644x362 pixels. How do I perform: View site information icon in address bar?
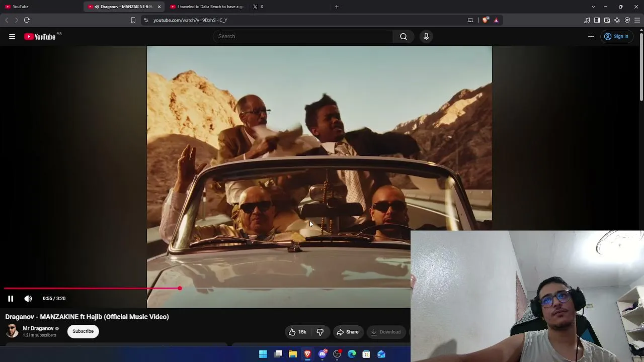pyautogui.click(x=146, y=20)
